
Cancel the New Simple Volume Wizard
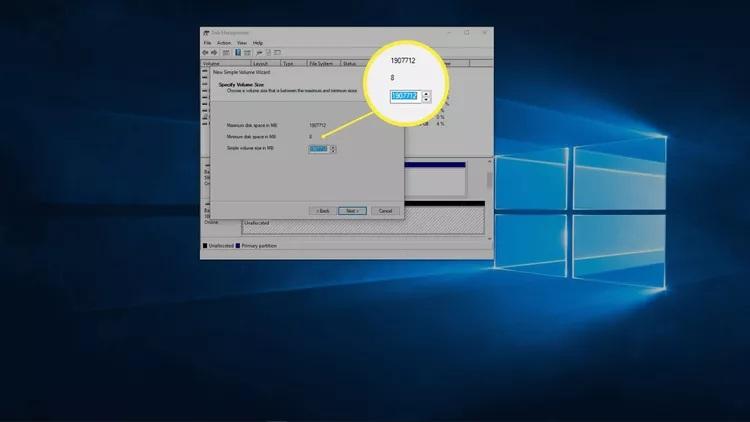(383, 211)
